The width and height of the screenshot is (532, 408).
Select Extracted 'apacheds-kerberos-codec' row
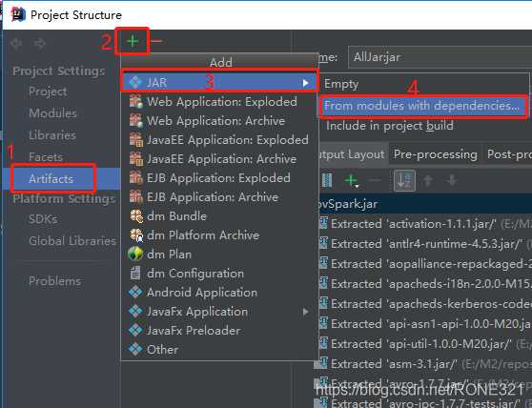coord(425,304)
